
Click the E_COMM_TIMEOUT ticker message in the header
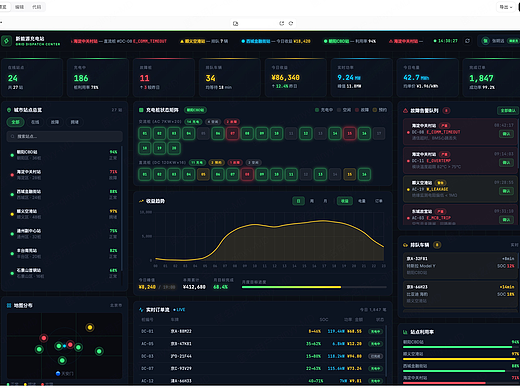tap(119, 41)
